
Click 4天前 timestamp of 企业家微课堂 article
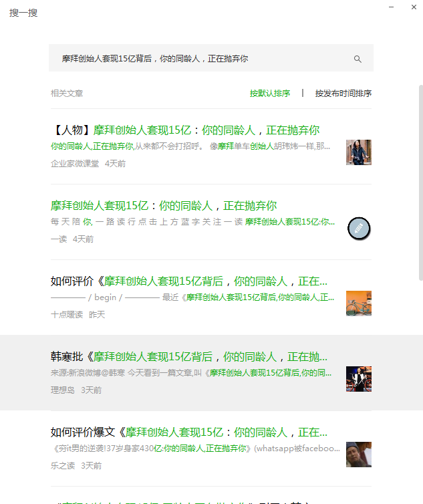click(115, 164)
